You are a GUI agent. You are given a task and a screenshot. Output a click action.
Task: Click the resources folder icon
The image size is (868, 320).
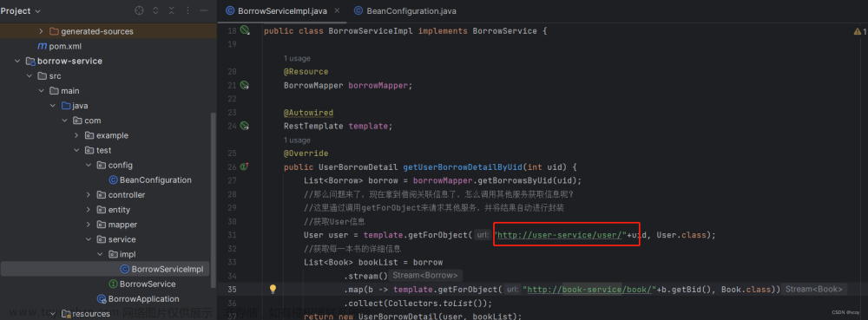[66, 314]
